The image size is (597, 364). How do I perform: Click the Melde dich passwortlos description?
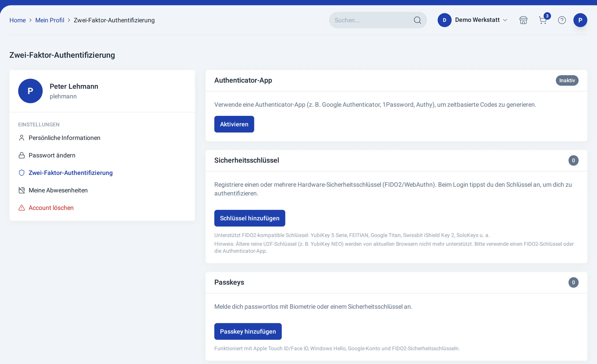pyautogui.click(x=313, y=307)
